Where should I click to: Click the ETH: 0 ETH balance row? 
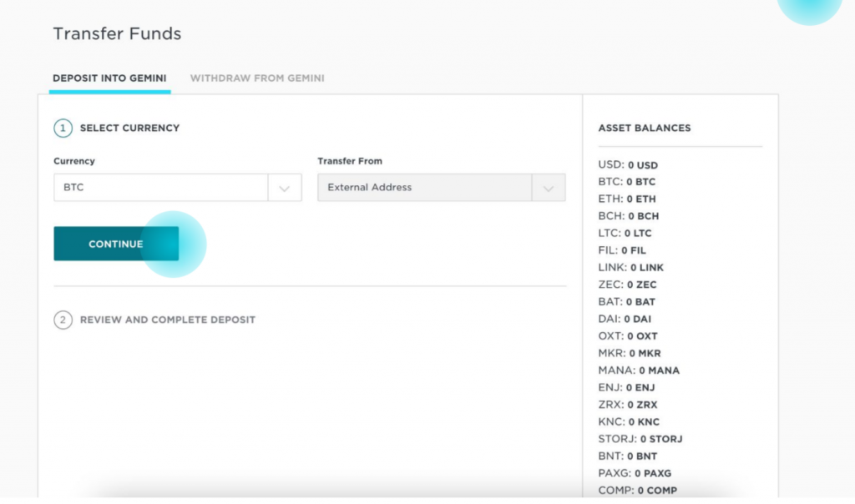(x=627, y=199)
